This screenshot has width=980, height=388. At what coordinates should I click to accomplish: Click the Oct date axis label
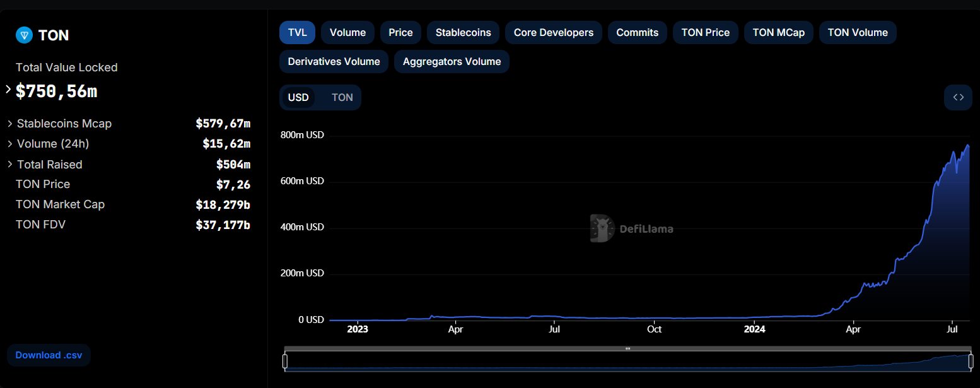pos(655,329)
